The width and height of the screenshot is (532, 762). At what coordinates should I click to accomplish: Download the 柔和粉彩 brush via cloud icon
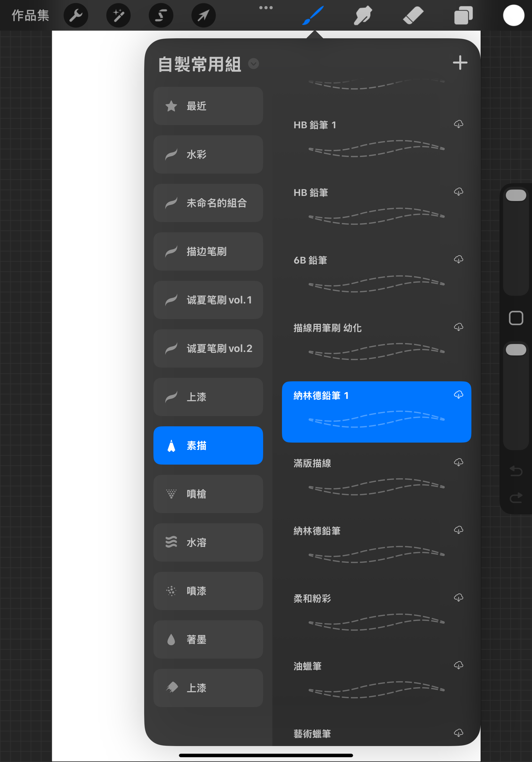tap(458, 598)
